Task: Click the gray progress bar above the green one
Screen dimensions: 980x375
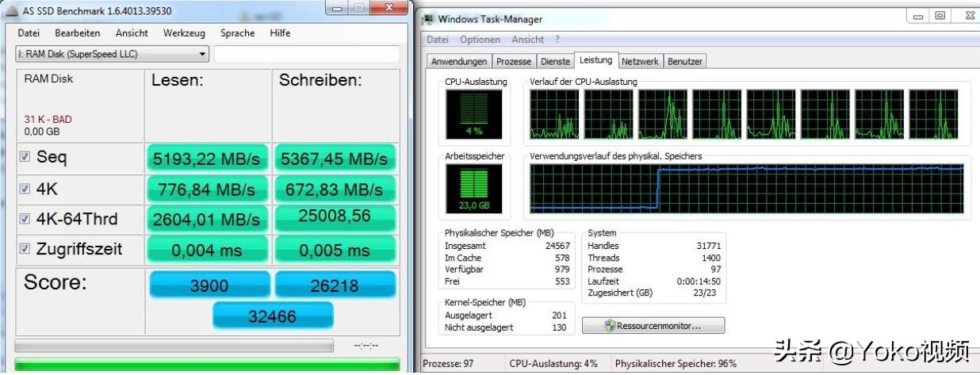Action: tap(174, 346)
